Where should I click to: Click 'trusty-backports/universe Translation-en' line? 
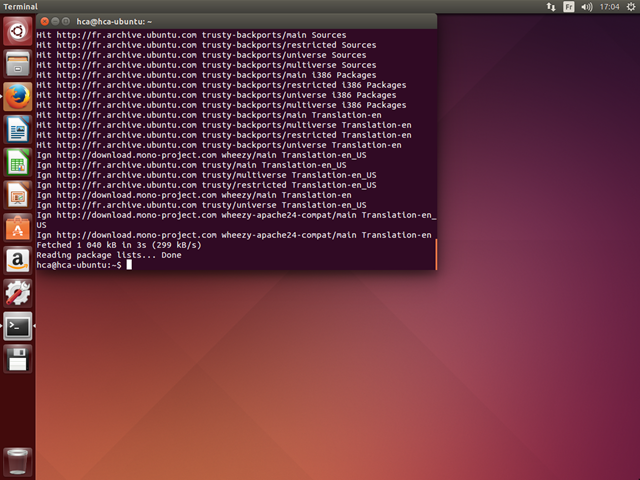[x=219, y=145]
